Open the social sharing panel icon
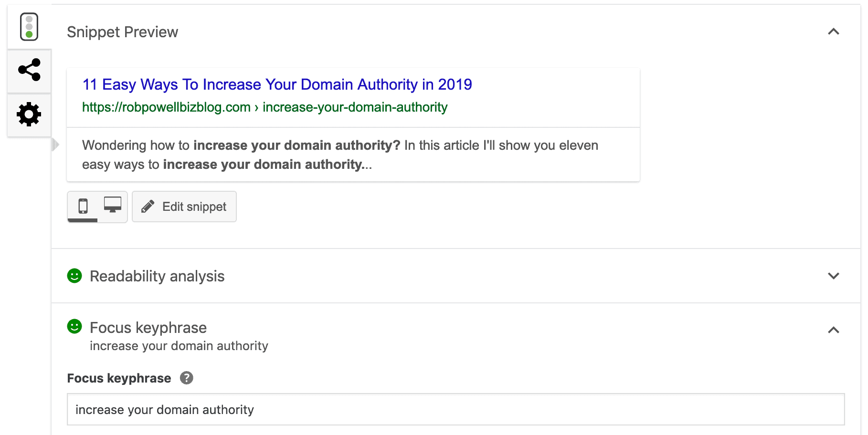Viewport: 868px width, 435px height. [x=29, y=71]
